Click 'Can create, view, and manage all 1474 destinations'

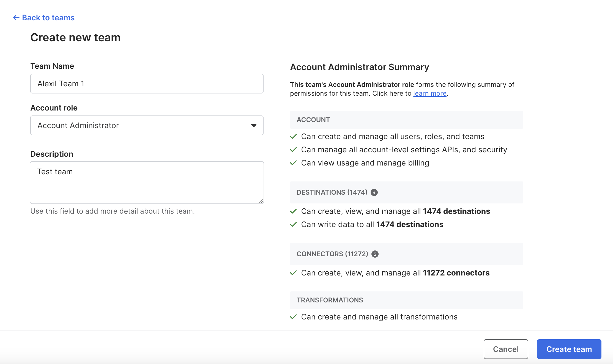(396, 211)
